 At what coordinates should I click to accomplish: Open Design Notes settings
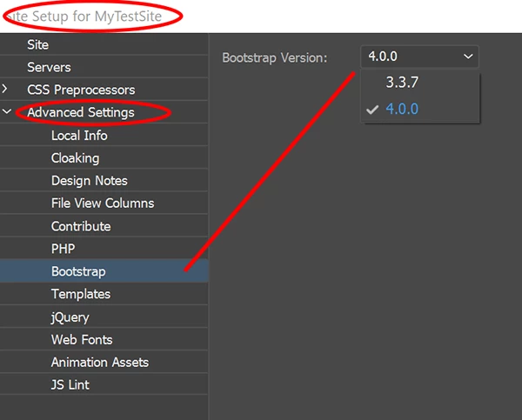point(104,181)
